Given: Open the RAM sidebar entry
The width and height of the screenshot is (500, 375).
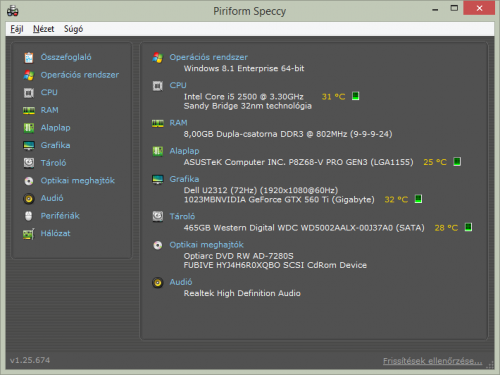Looking at the screenshot, I should 49,110.
